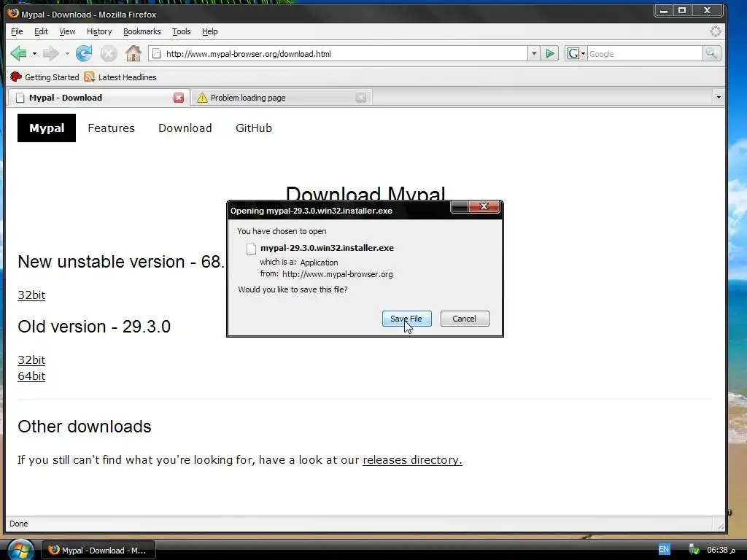Open the Edit menu
This screenshot has height=560, width=747.
click(x=41, y=31)
